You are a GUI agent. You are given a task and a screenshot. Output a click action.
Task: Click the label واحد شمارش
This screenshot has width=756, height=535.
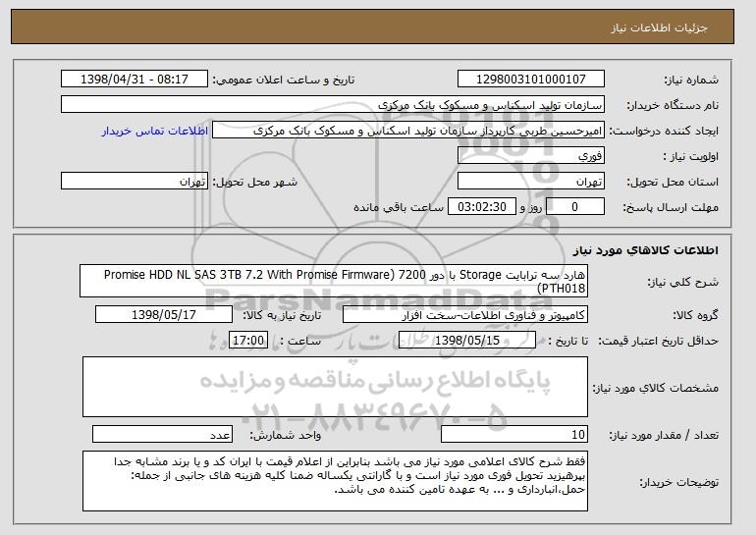[x=285, y=435]
